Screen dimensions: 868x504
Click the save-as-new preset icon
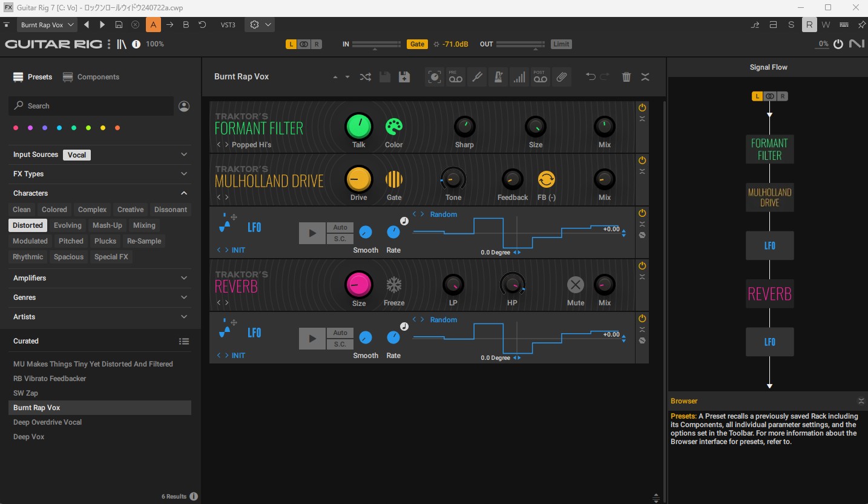coord(404,77)
